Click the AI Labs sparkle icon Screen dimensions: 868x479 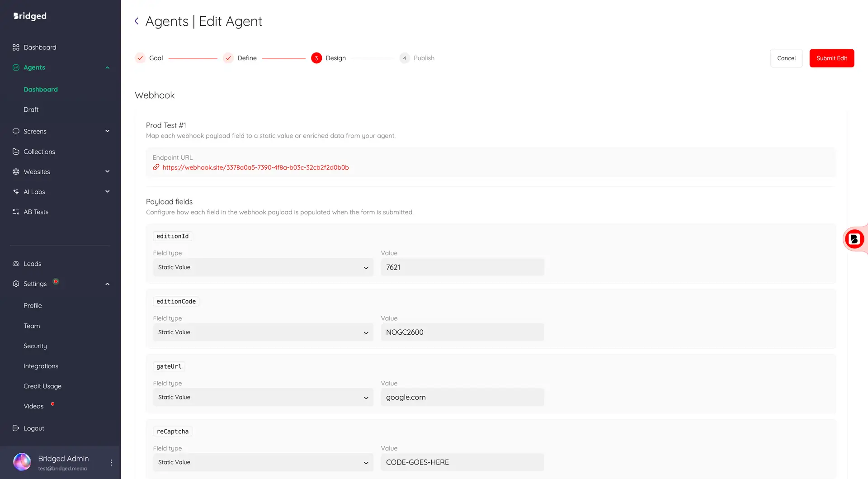pos(16,192)
